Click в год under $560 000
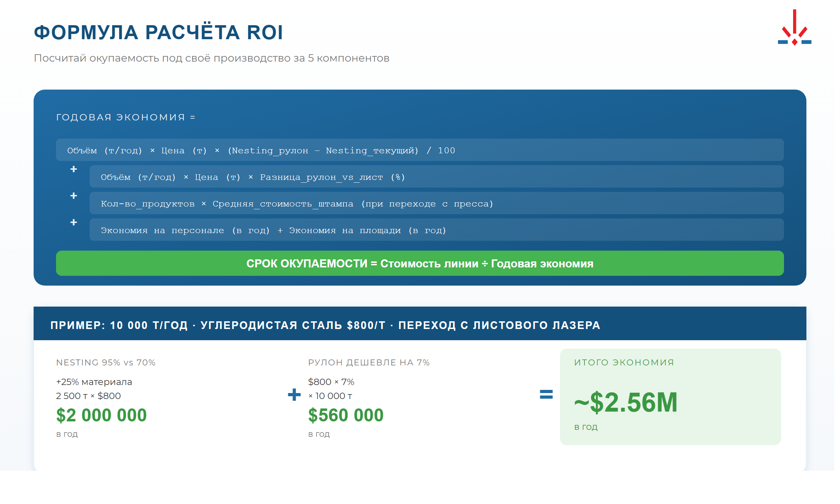This screenshot has height=504, width=840. click(319, 434)
